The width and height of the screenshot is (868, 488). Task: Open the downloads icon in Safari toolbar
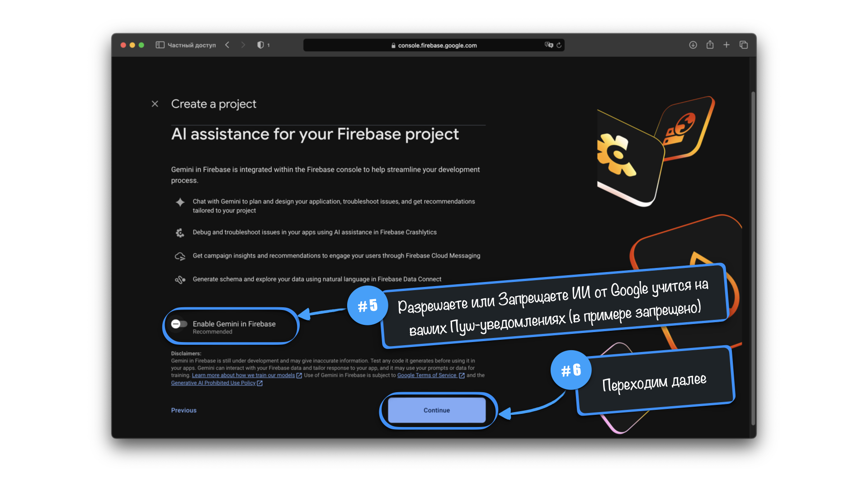coord(693,45)
